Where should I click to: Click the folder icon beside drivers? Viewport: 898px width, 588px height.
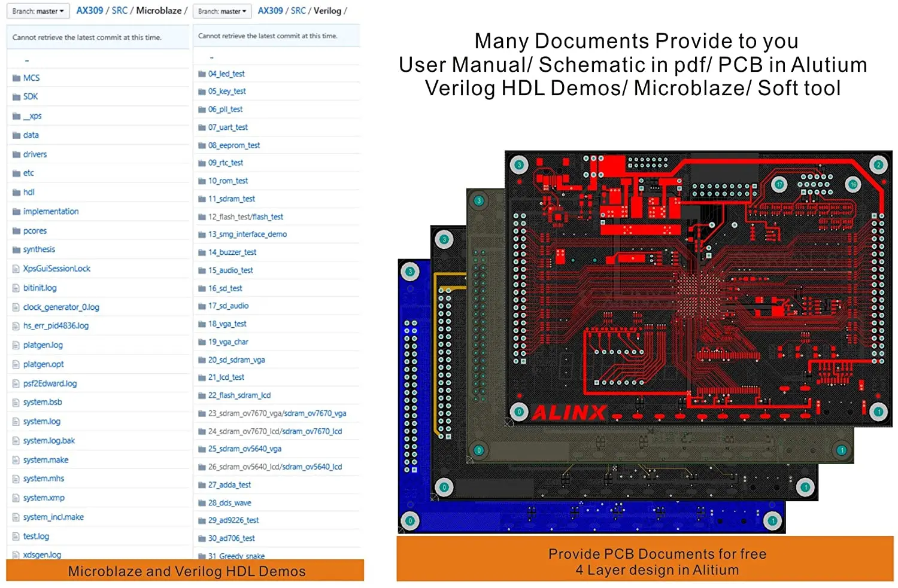point(16,154)
